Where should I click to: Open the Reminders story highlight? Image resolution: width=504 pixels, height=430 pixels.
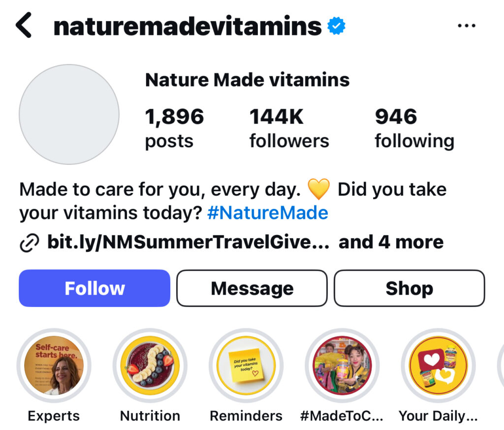click(x=246, y=365)
